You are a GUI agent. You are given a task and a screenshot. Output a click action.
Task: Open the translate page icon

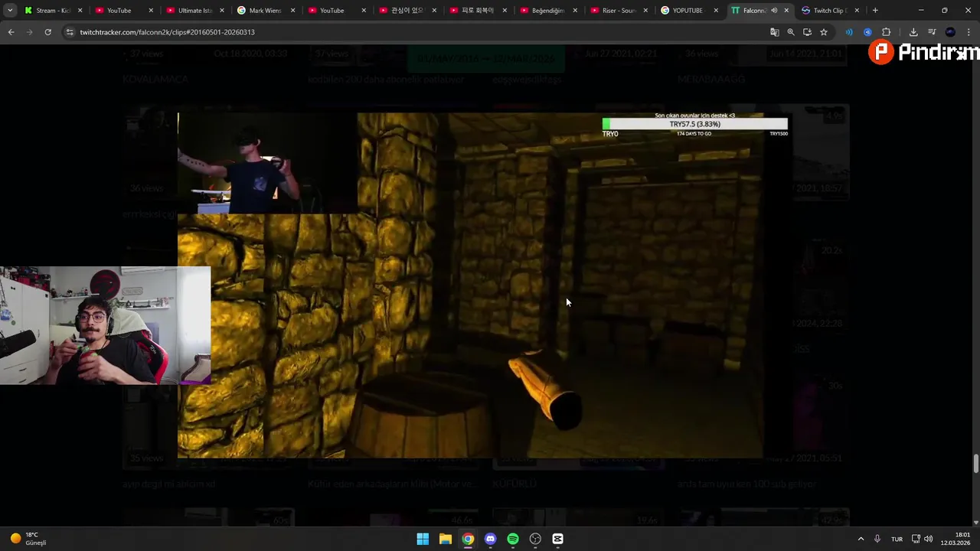click(x=774, y=32)
